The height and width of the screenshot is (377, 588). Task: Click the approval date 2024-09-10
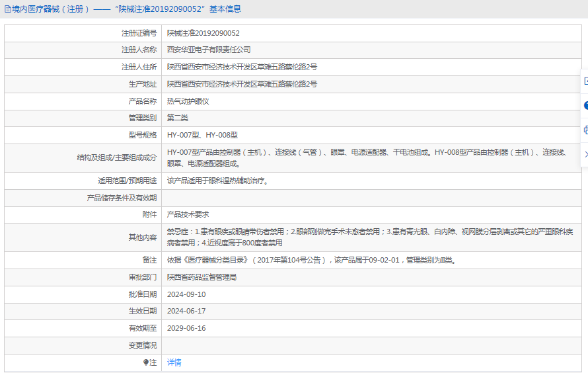(x=186, y=294)
